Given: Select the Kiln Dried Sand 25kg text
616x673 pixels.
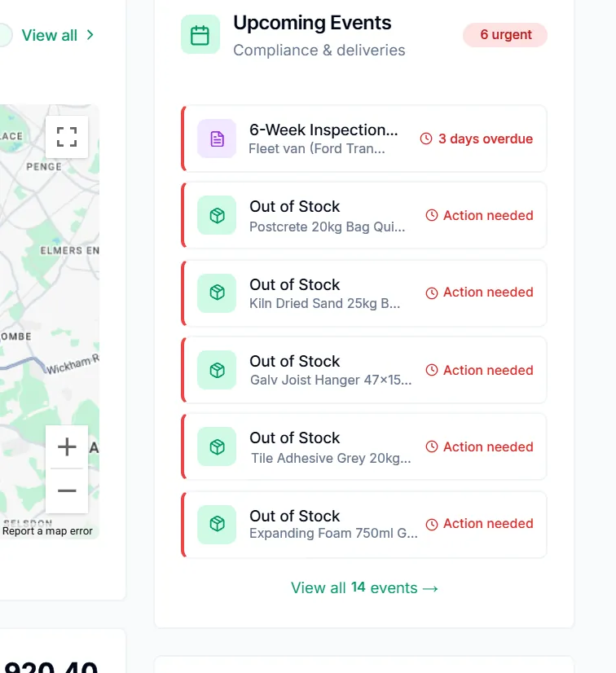Looking at the screenshot, I should point(325,303).
